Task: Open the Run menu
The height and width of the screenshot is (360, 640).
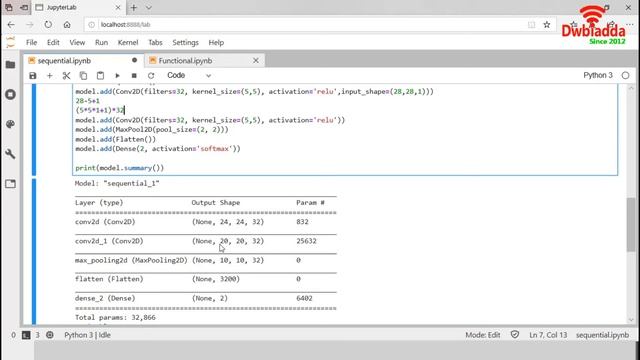Action: 101,42
